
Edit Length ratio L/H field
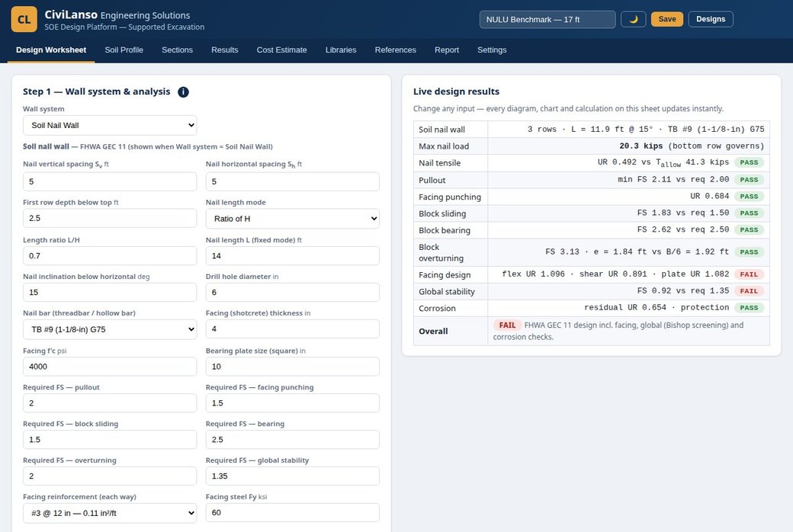coord(110,256)
